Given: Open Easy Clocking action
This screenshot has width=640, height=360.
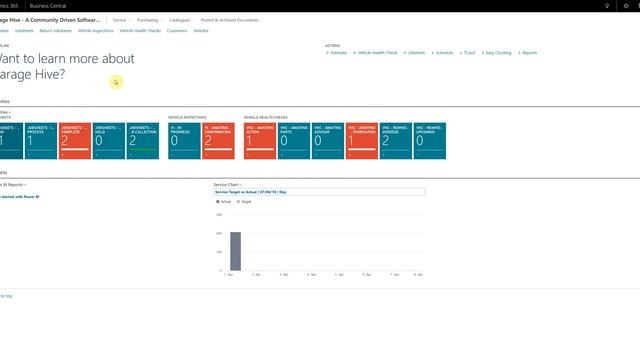Looking at the screenshot, I should click(496, 53).
